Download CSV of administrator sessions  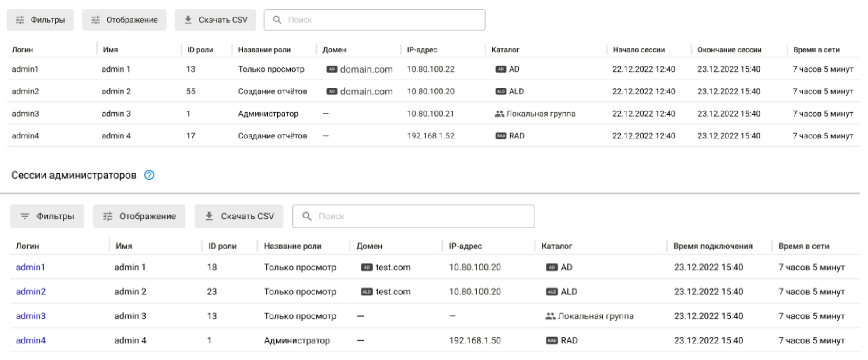pyautogui.click(x=239, y=216)
